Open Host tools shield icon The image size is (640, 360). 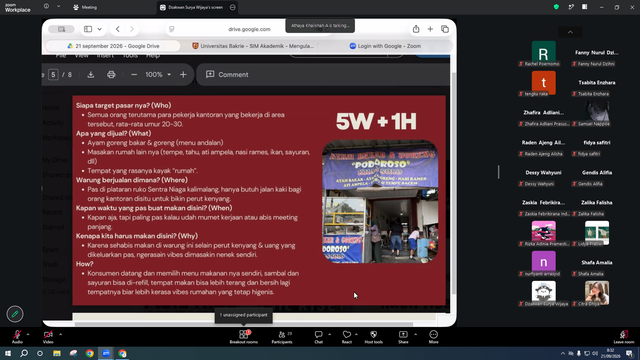(373, 337)
